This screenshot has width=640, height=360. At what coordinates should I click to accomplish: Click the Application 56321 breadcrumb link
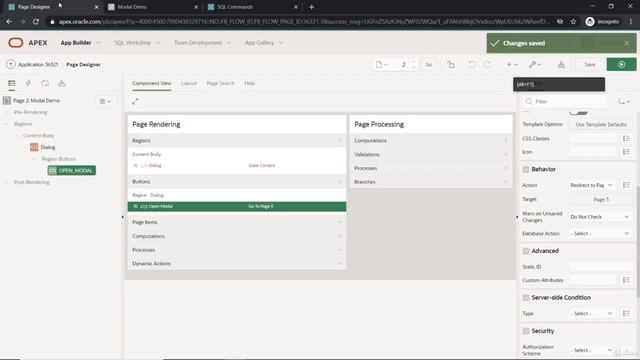pos(38,64)
